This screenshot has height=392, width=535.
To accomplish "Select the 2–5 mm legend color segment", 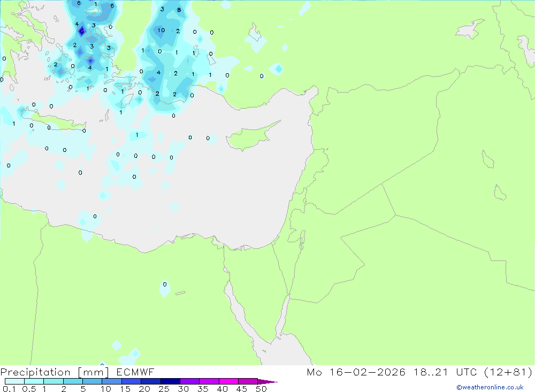I will tap(73, 381).
